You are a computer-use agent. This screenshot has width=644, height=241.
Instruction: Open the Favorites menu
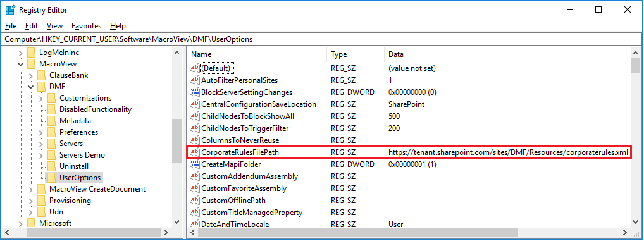tap(86, 26)
